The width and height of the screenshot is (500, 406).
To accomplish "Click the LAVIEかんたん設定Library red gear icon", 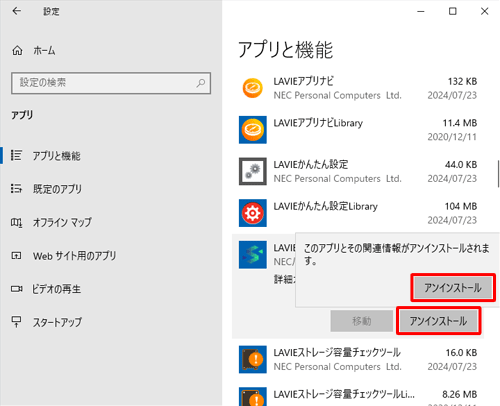I will pyautogui.click(x=253, y=213).
